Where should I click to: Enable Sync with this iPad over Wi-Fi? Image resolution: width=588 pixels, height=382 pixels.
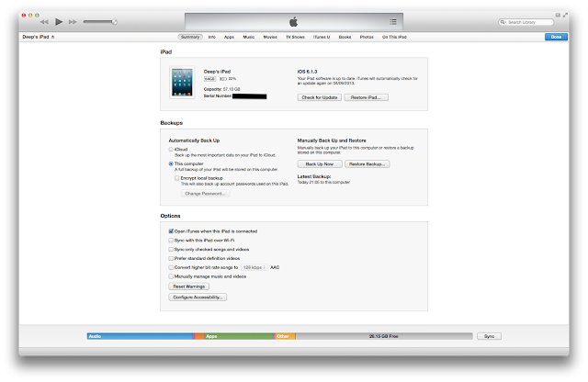click(171, 241)
